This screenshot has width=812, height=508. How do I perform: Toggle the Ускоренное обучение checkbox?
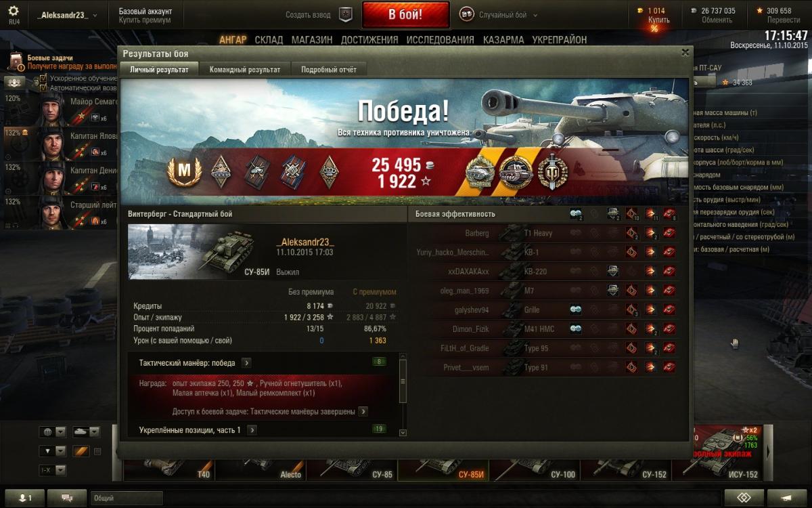click(43, 78)
